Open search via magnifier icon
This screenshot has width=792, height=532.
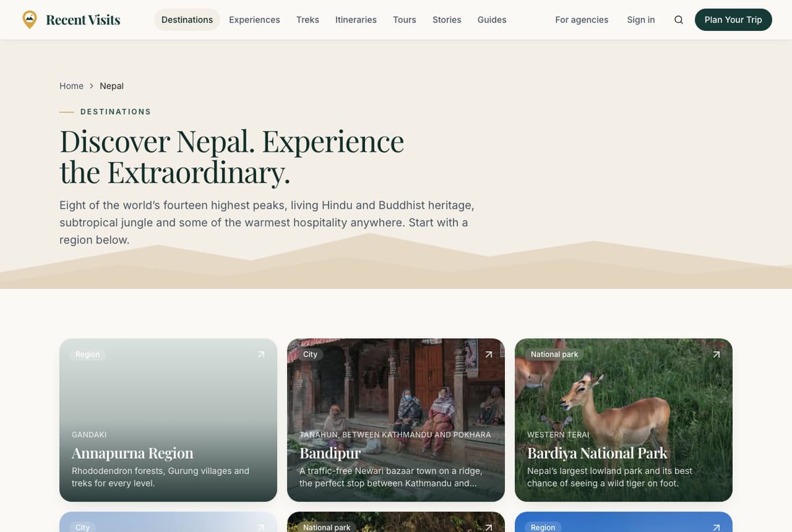click(678, 20)
